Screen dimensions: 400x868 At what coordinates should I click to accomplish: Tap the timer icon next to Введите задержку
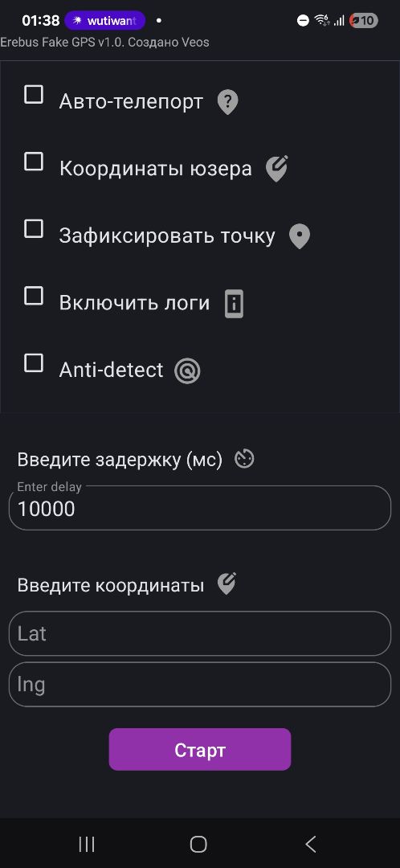point(244,460)
